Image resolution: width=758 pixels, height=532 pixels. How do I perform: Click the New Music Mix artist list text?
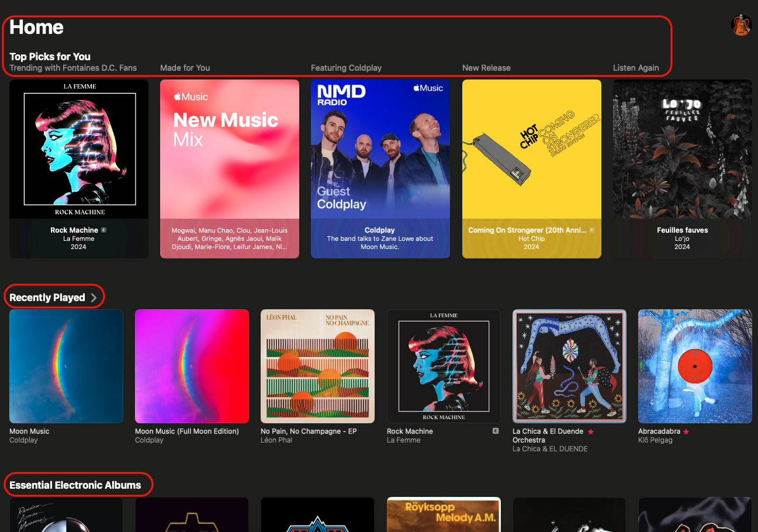coord(230,239)
